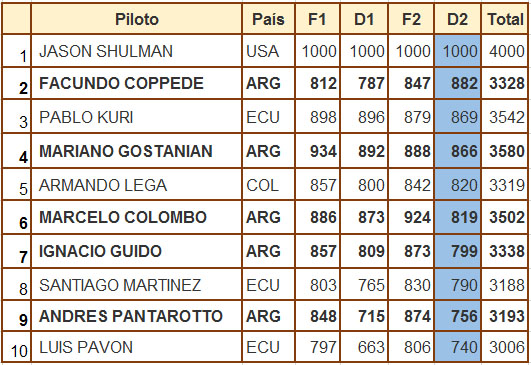Screen dimensions: 531x365
Task: Select the País column header
Action: pyautogui.click(x=268, y=19)
